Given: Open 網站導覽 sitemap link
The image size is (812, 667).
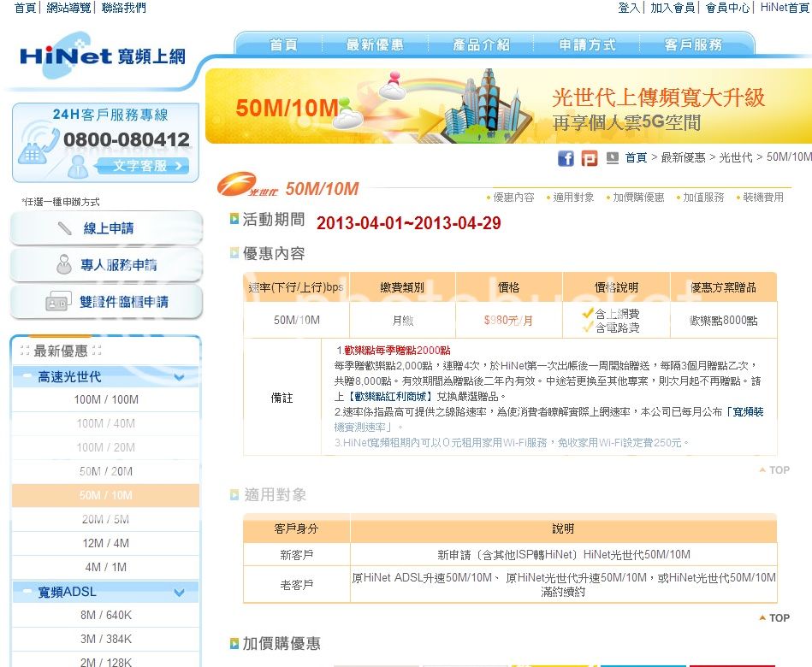Looking at the screenshot, I should (x=68, y=8).
